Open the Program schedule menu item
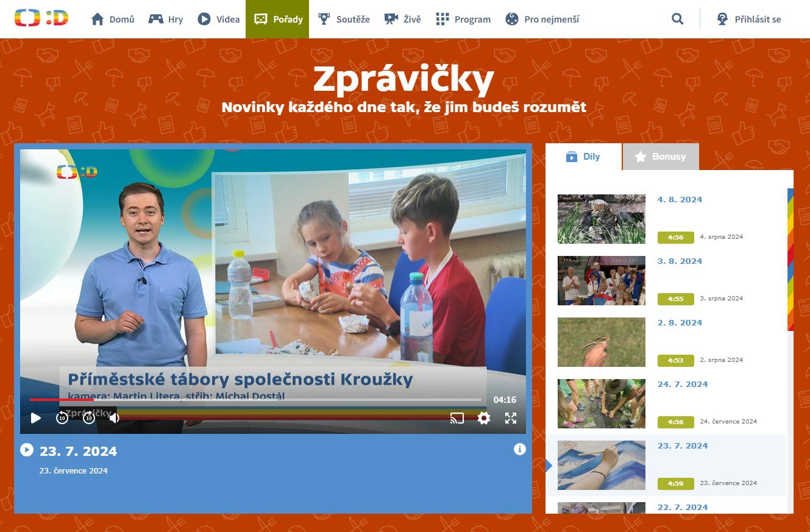Image resolution: width=810 pixels, height=532 pixels. 463,19
